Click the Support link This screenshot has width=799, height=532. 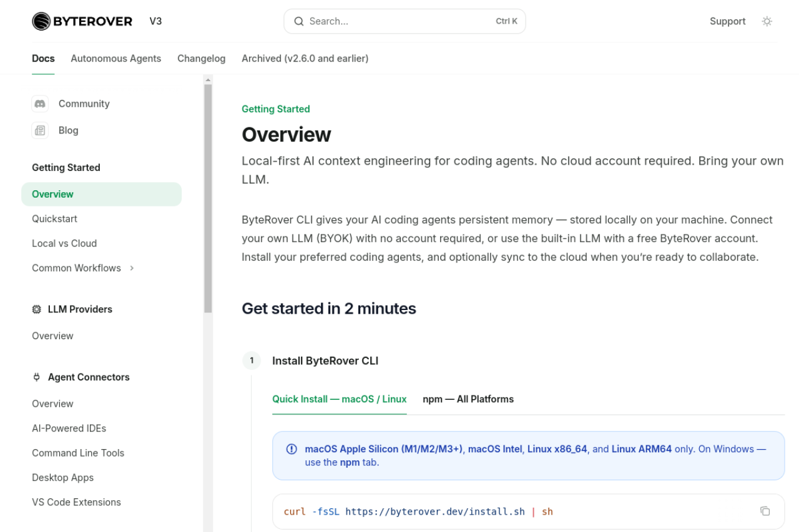pos(727,21)
